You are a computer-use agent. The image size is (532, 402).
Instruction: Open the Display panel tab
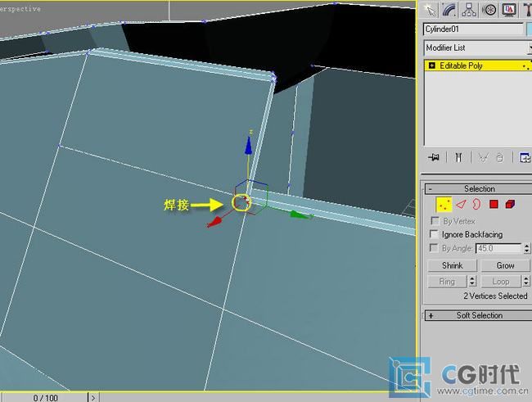(x=508, y=10)
